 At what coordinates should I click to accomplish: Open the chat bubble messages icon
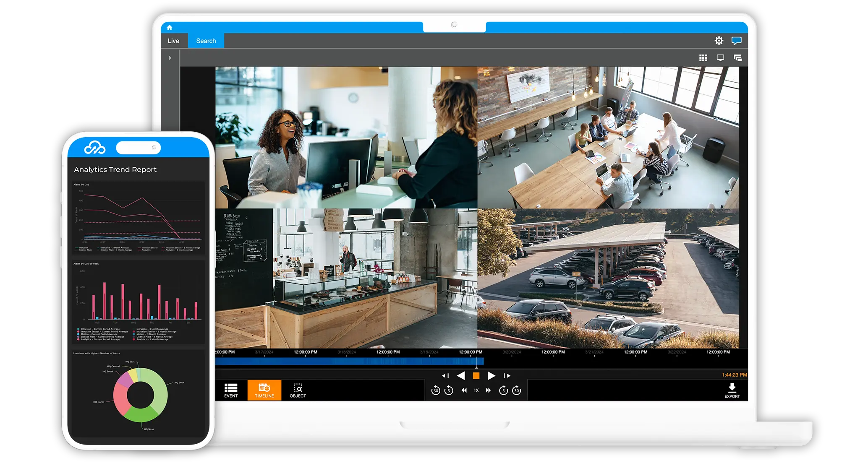coord(736,41)
